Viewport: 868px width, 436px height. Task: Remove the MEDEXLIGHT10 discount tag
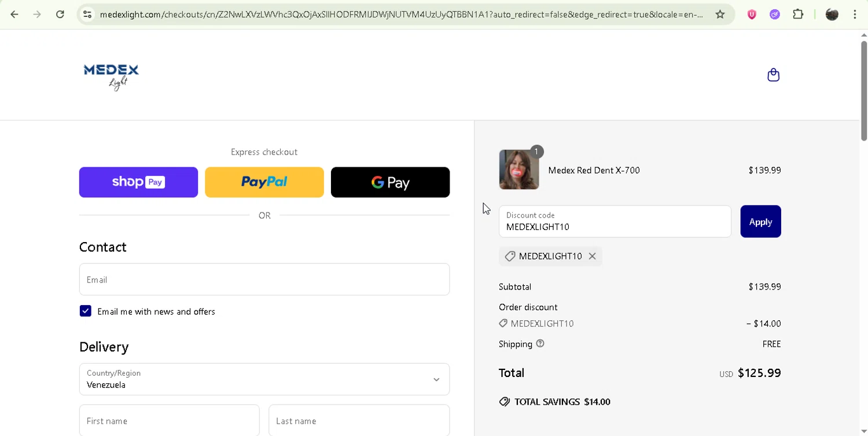pyautogui.click(x=592, y=256)
